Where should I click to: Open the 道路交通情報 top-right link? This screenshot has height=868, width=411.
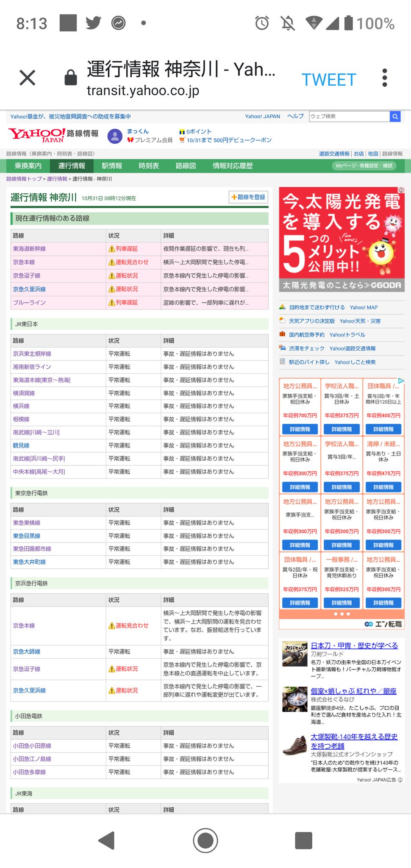coord(334,154)
